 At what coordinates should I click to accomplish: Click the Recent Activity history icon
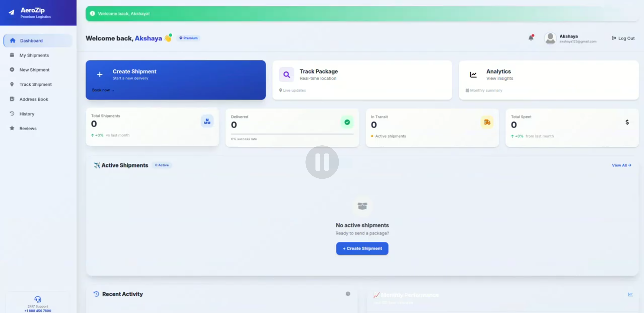tap(96, 294)
